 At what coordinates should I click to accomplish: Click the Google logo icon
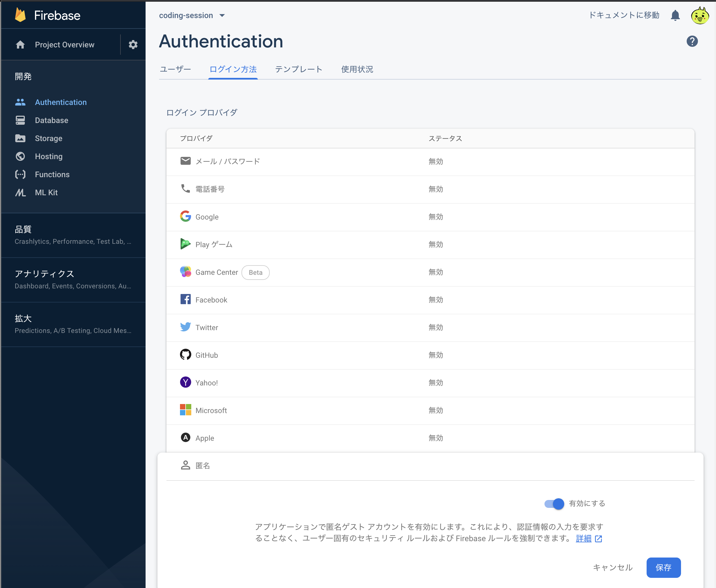coord(186,216)
